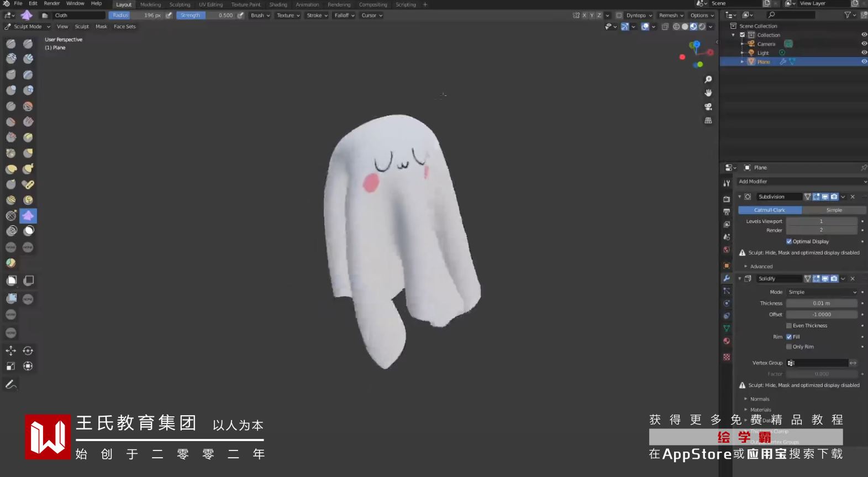
Task: Collapse the Subdivision modifier panel
Action: coord(740,197)
